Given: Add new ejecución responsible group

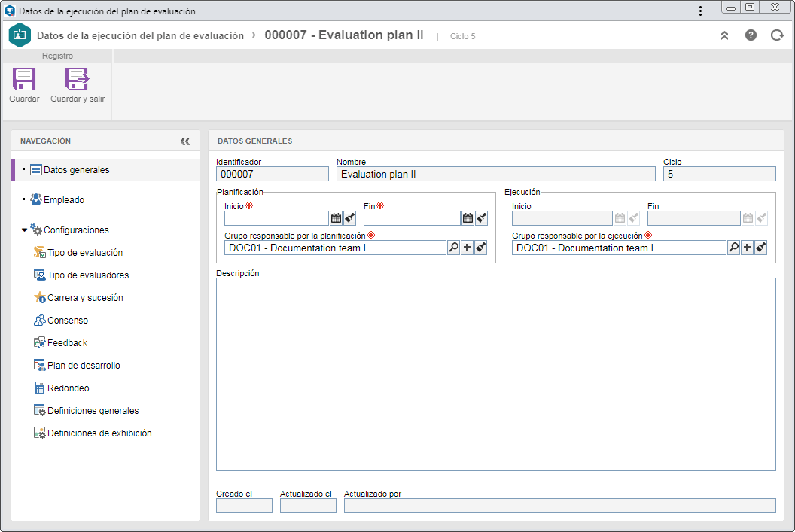Looking at the screenshot, I should tap(748, 248).
